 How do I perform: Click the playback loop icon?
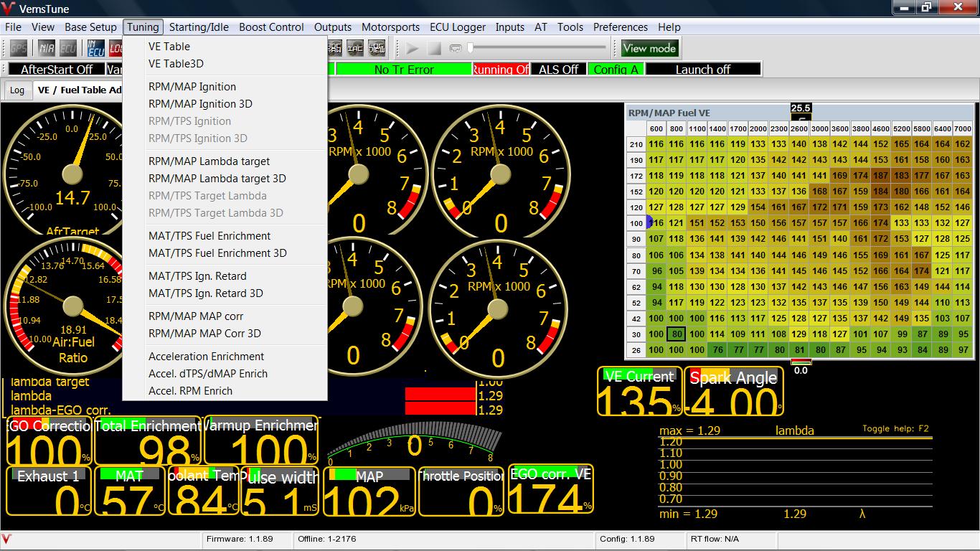(456, 48)
